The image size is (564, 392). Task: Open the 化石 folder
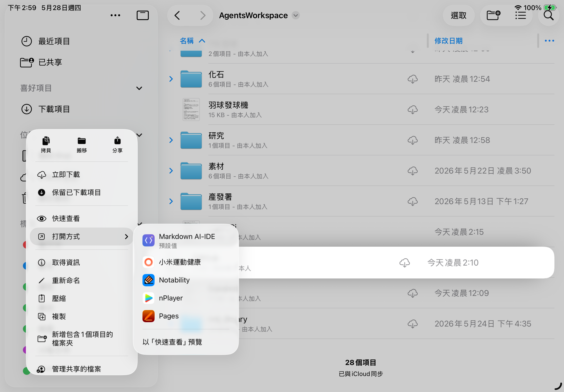(191, 79)
